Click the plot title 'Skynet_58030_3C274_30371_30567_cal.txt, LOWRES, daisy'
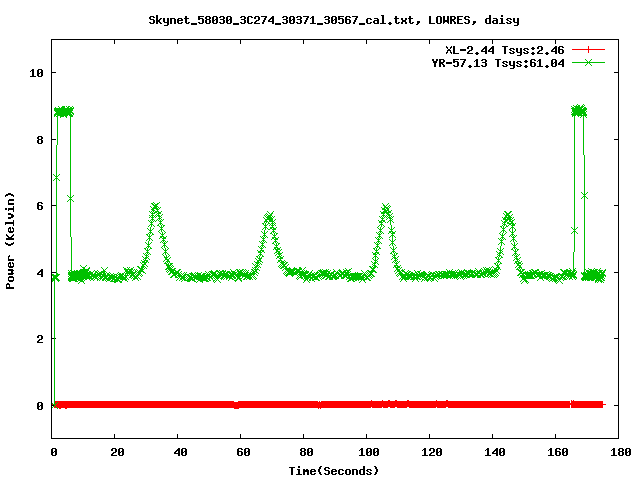 tap(333, 20)
